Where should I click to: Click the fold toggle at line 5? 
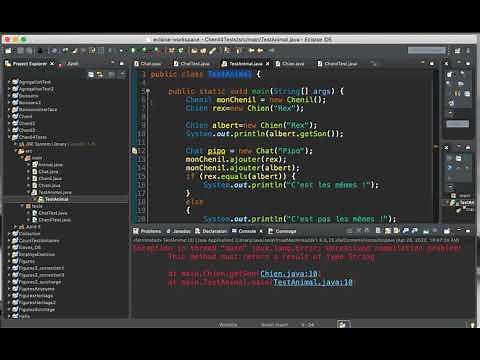tap(148, 91)
